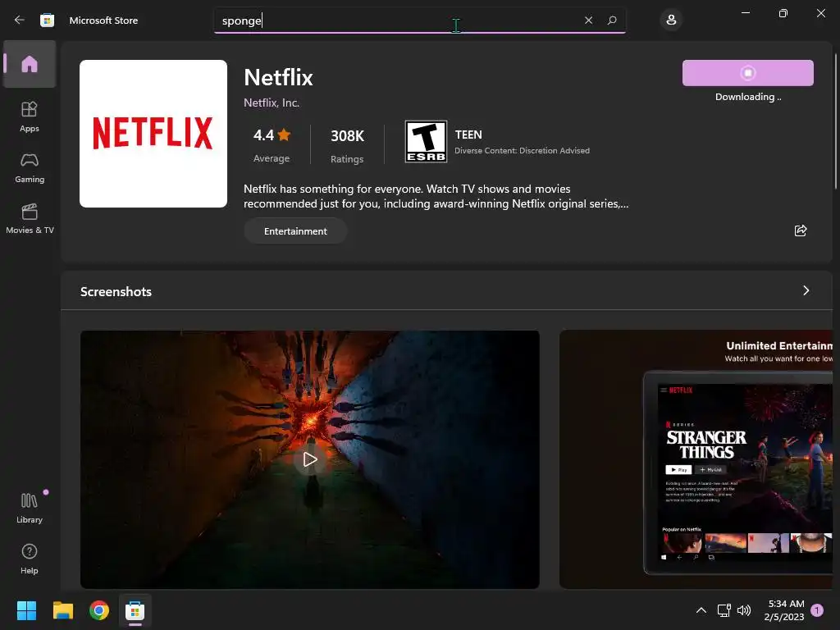Click the vertical scrollbar

(x=836, y=121)
